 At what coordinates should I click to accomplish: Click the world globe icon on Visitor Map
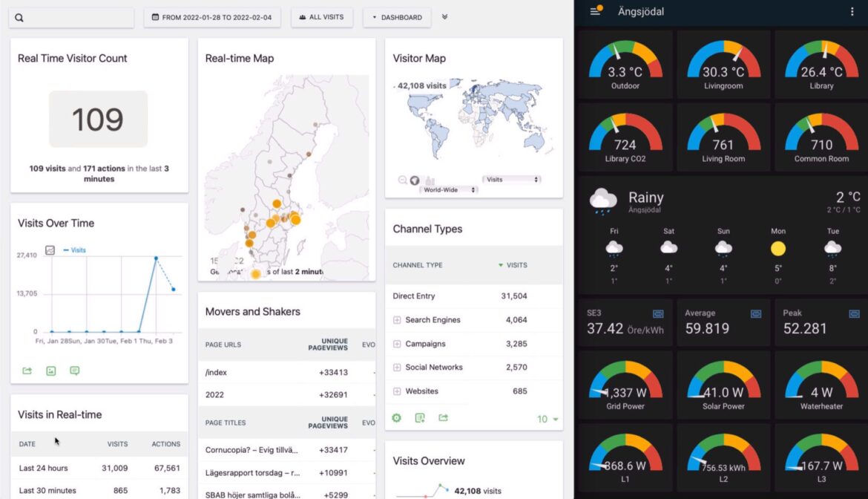[415, 180]
